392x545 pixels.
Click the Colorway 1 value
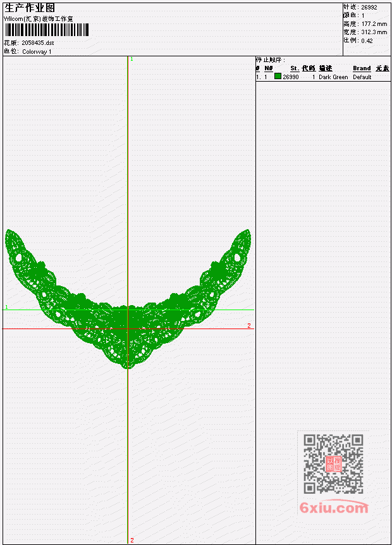[37, 51]
